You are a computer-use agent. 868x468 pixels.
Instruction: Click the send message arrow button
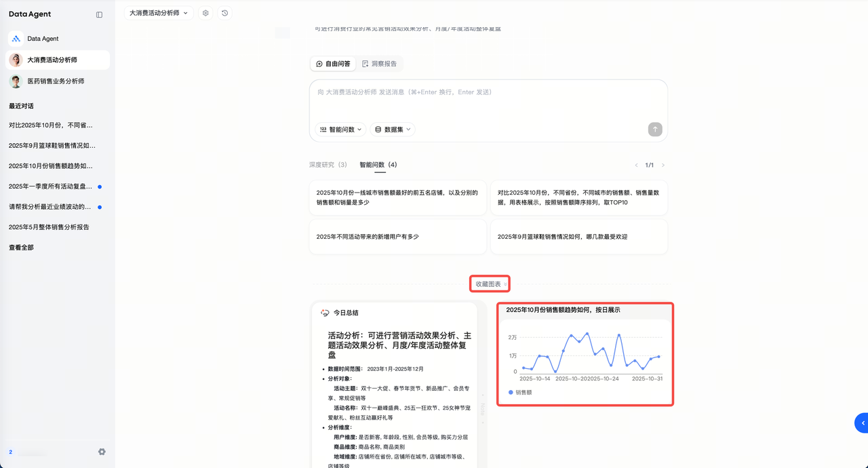click(654, 129)
